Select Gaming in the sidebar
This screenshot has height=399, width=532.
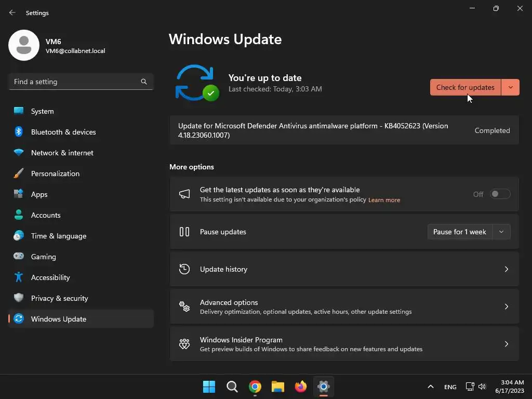tap(81, 257)
